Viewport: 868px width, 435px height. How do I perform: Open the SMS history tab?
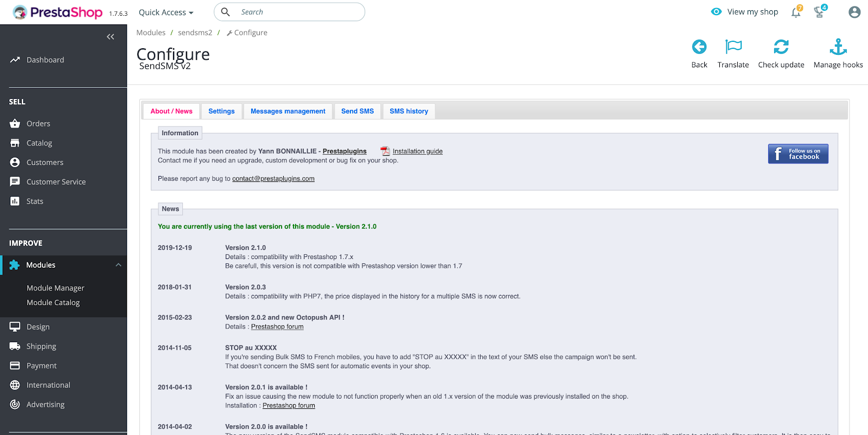point(409,111)
